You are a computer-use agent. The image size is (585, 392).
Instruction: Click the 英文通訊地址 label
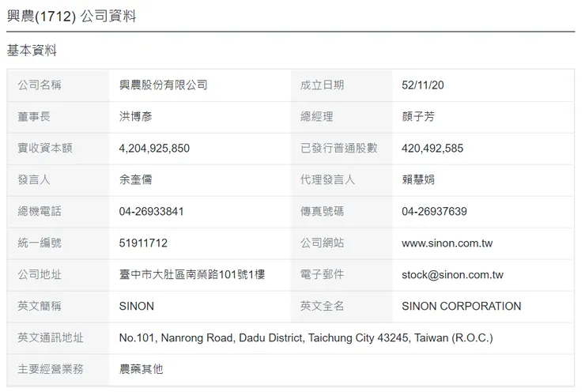point(51,337)
